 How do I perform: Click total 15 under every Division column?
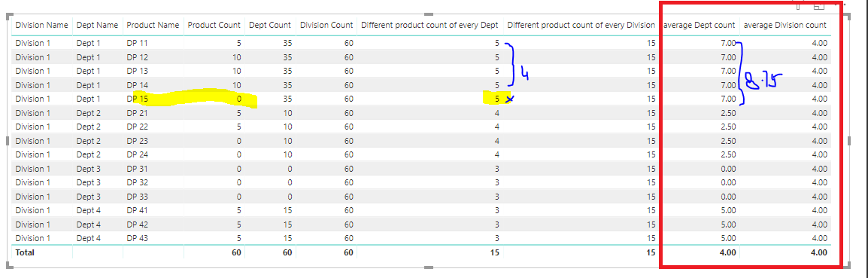(x=651, y=252)
